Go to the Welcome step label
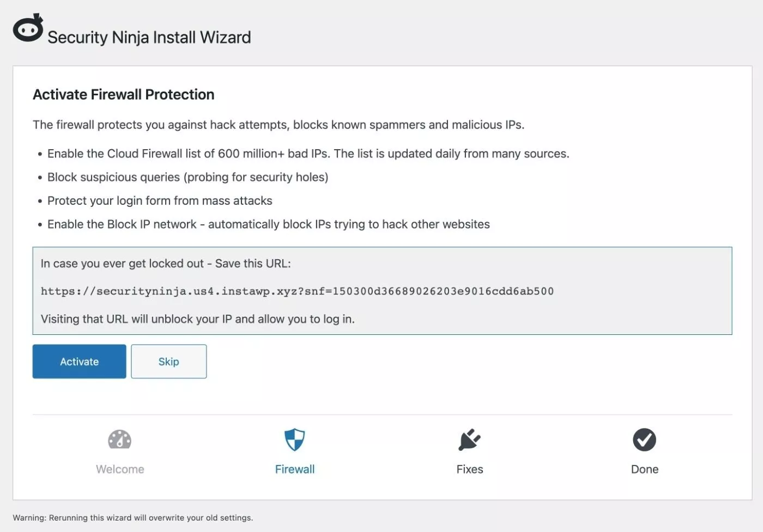The width and height of the screenshot is (763, 532). pyautogui.click(x=120, y=469)
